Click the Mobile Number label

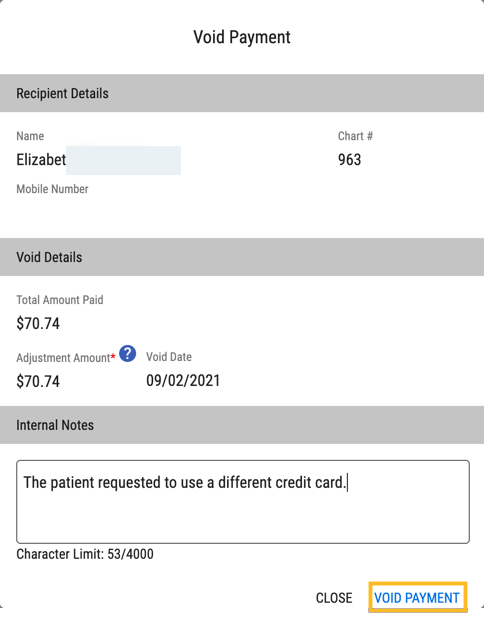click(52, 189)
